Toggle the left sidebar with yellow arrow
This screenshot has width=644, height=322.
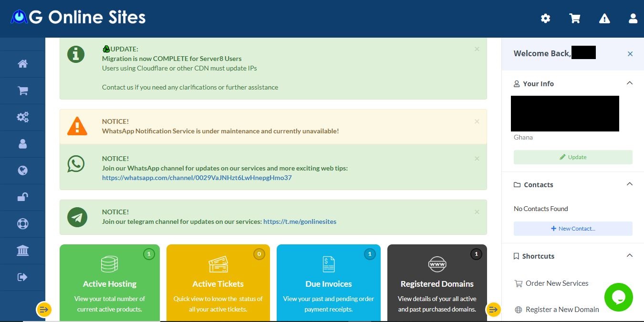(44, 310)
